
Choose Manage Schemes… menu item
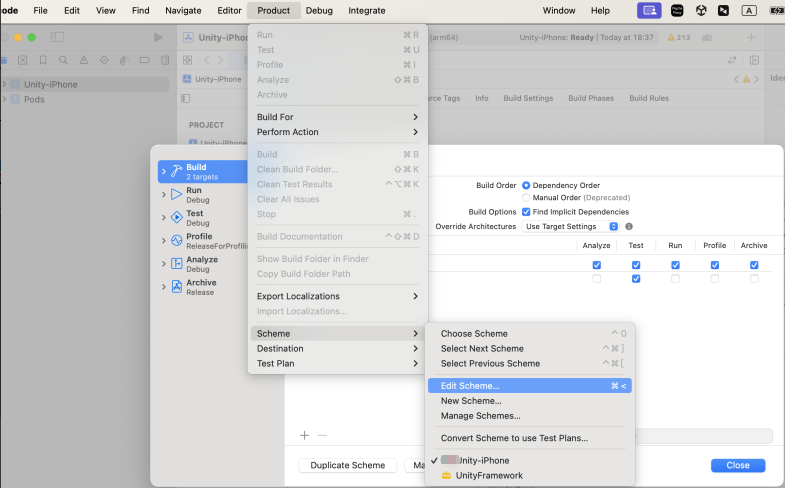click(x=530, y=416)
